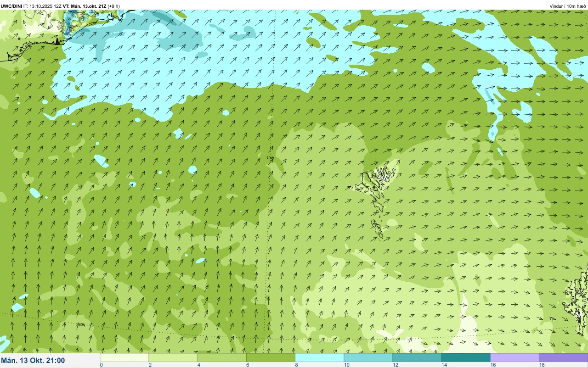Click the purple legend swatch above 18 m/s
588x368 pixels.
pyautogui.click(x=563, y=357)
